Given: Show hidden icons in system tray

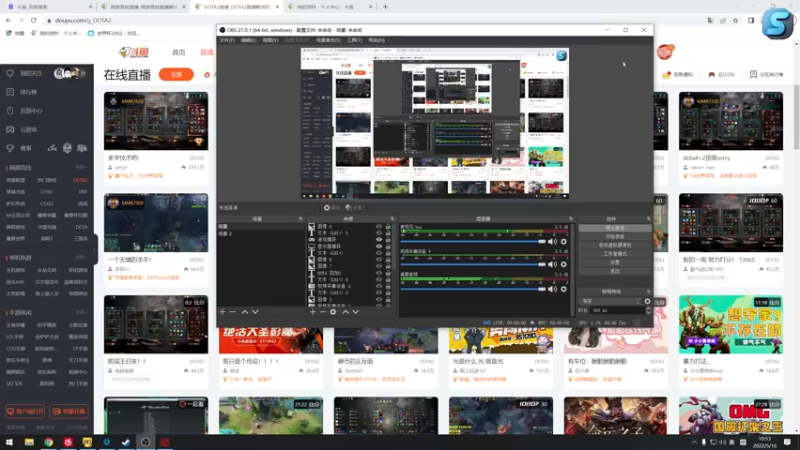Looking at the screenshot, I should tap(694, 442).
